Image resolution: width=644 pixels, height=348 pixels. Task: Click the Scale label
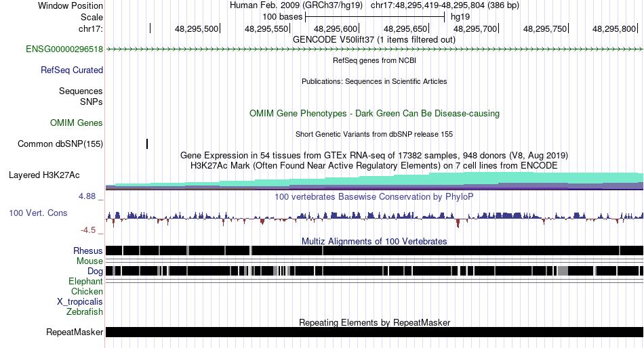[92, 17]
